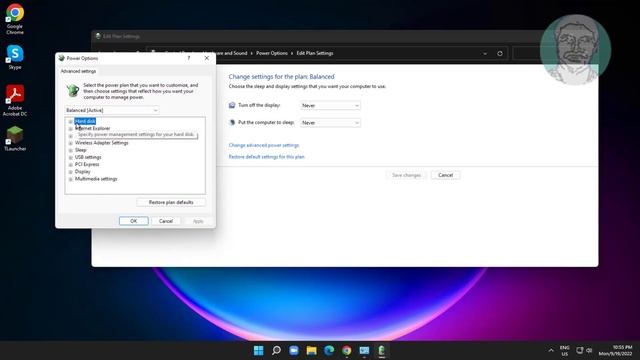Launch Microsoft Edge from taskbar
This screenshot has height=360, width=640.
[329, 351]
